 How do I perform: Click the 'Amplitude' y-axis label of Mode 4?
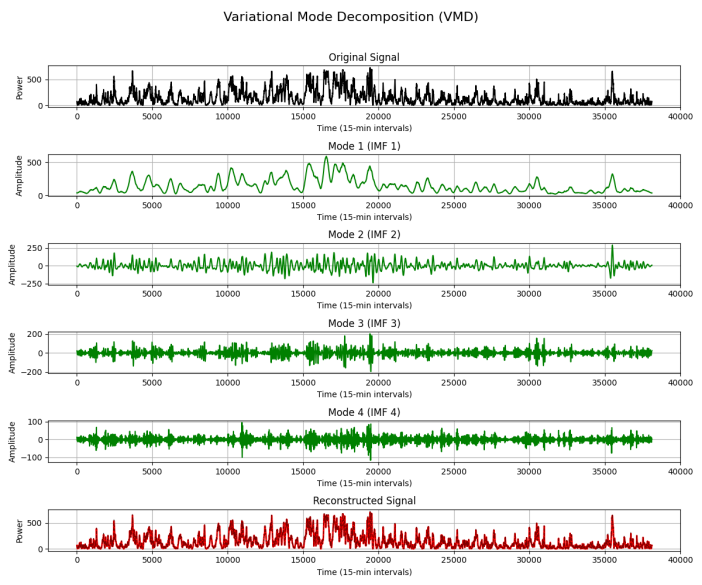pyautogui.click(x=12, y=442)
